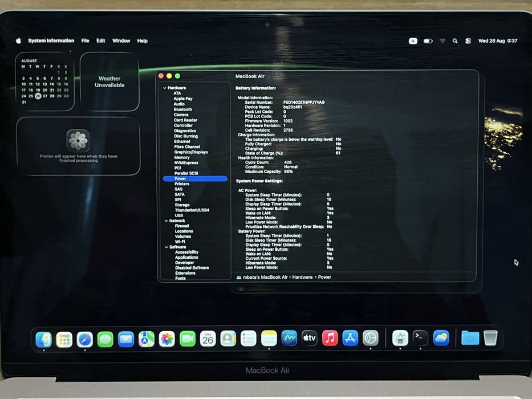The image size is (532, 399).
Task: Select Apple Pay in the sidebar
Action: [x=183, y=99]
